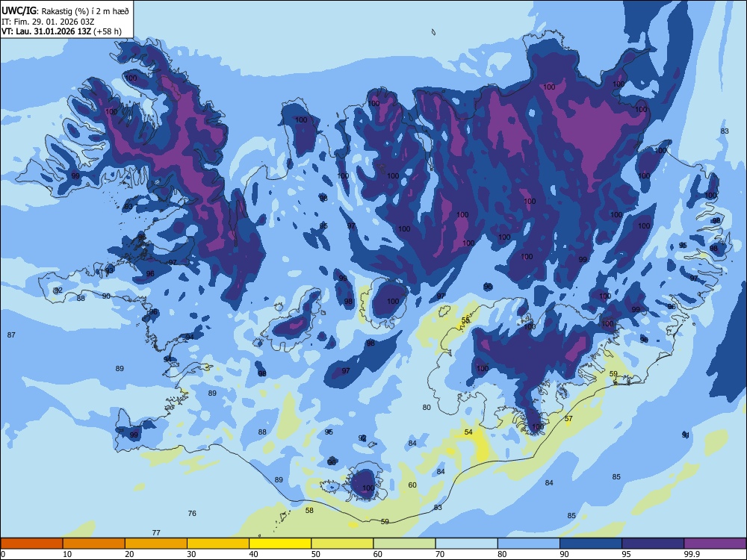
Task: Pick the 50–60 pale yellow legend swatch
Action: [342, 544]
